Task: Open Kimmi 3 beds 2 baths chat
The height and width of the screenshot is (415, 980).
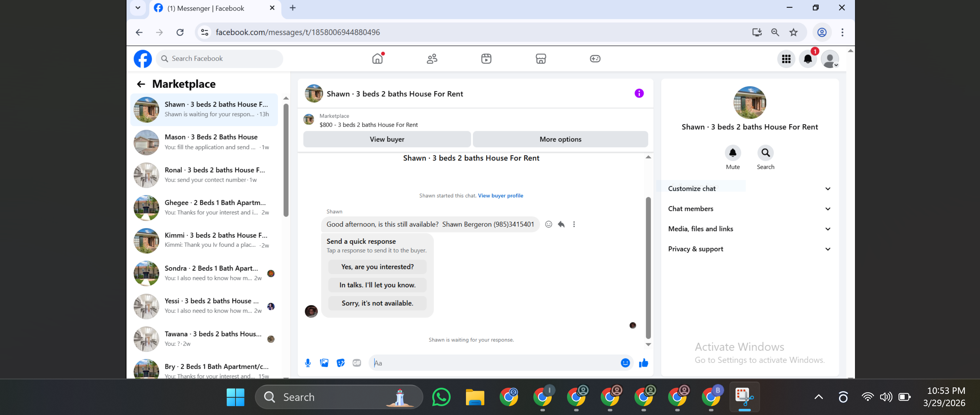Action: click(x=204, y=240)
